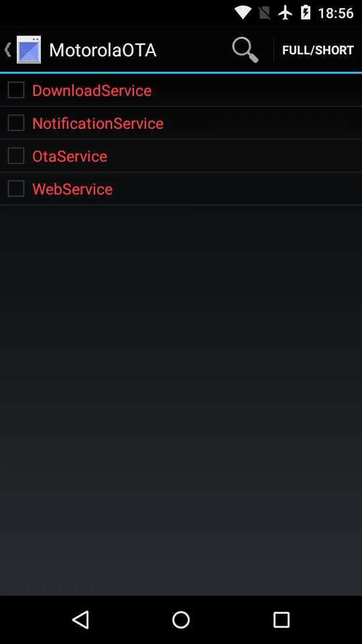Tap the OtaService label

[x=70, y=156]
